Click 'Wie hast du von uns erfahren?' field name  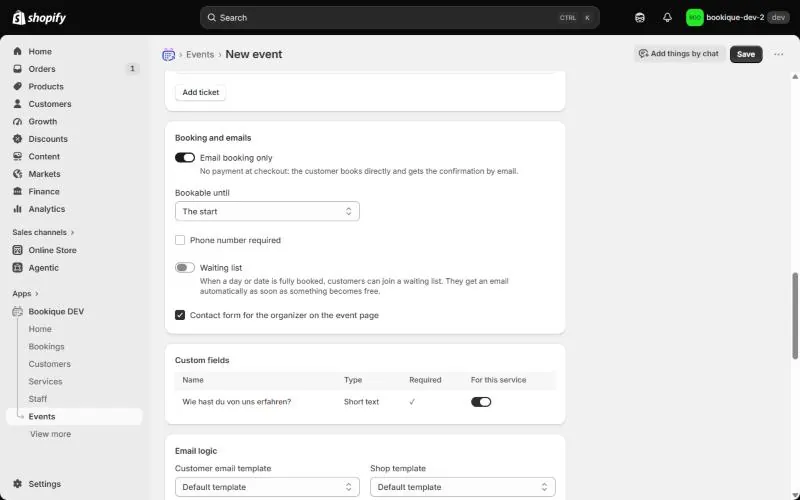tap(237, 402)
